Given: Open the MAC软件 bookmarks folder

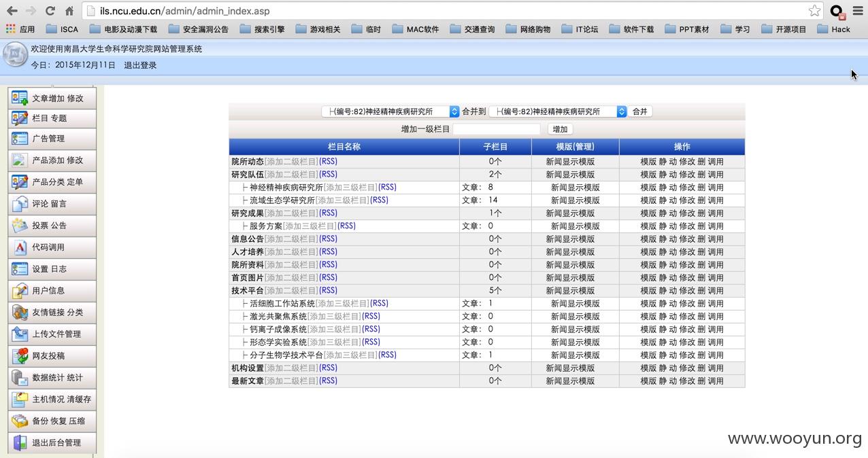Looking at the screenshot, I should coord(415,29).
